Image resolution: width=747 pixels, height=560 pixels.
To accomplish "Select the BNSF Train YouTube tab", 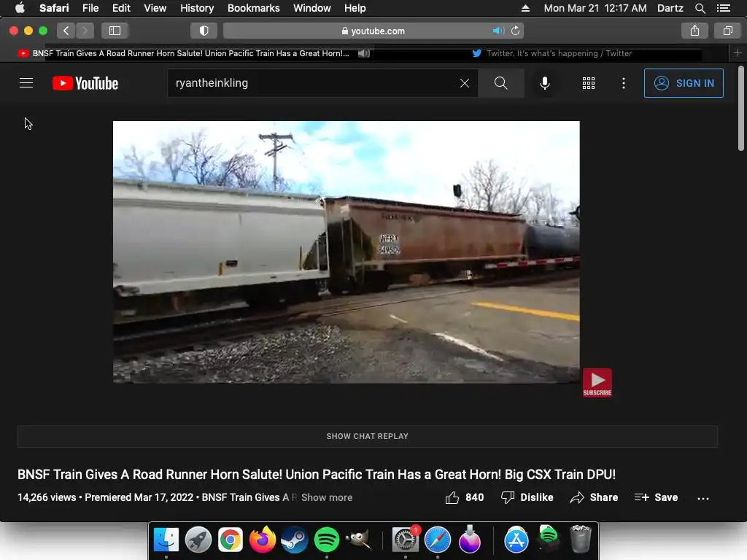I will 190,53.
